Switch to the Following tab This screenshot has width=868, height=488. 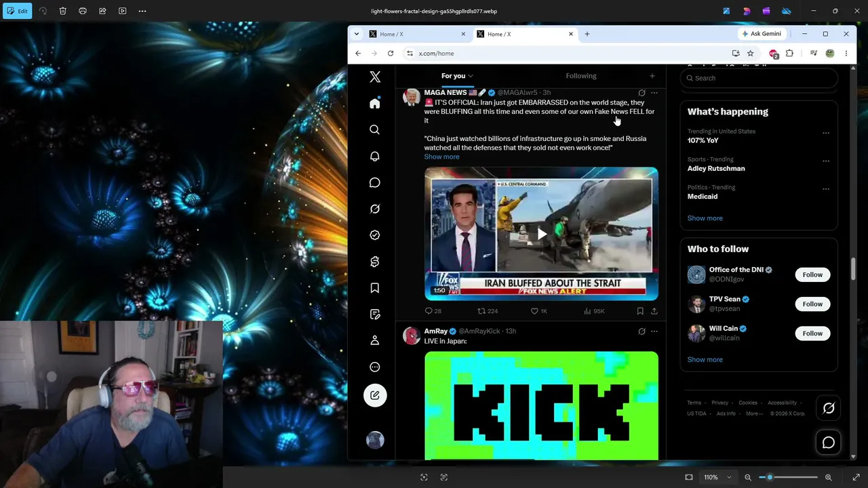click(581, 76)
